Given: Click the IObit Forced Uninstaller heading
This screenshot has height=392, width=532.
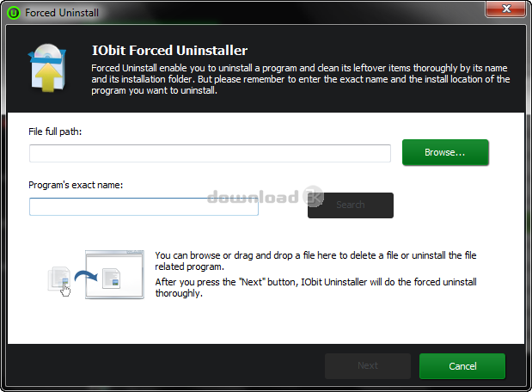Looking at the screenshot, I should [x=169, y=50].
